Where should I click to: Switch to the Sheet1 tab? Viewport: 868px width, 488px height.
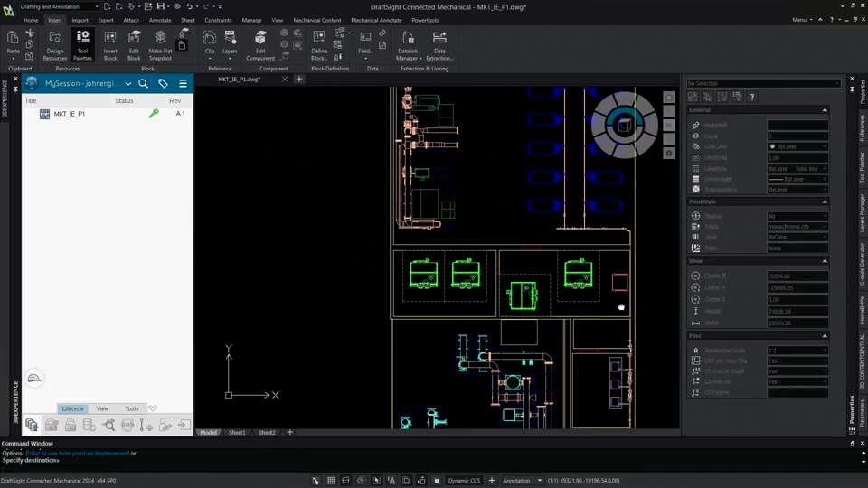237,433
